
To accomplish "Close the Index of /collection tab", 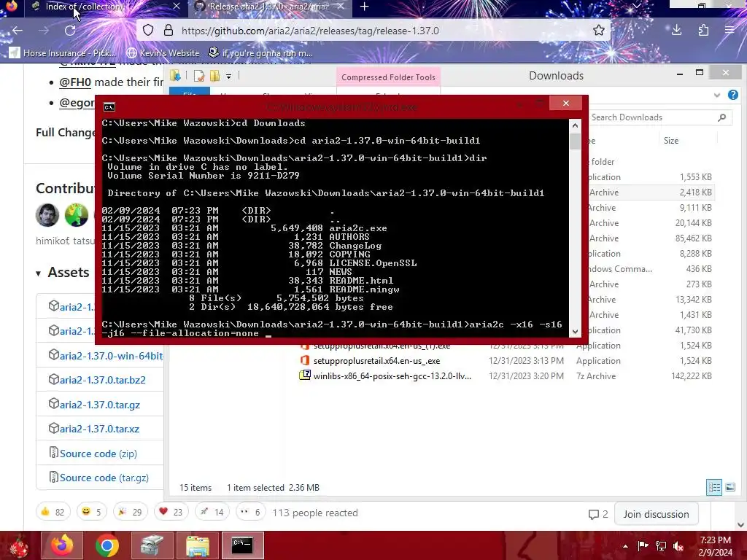I will click(x=177, y=6).
